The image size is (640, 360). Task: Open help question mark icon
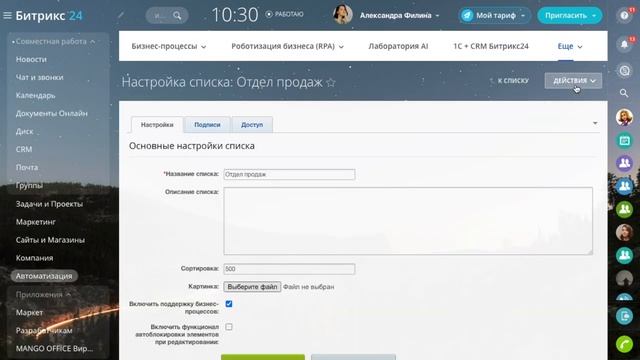coord(624,16)
